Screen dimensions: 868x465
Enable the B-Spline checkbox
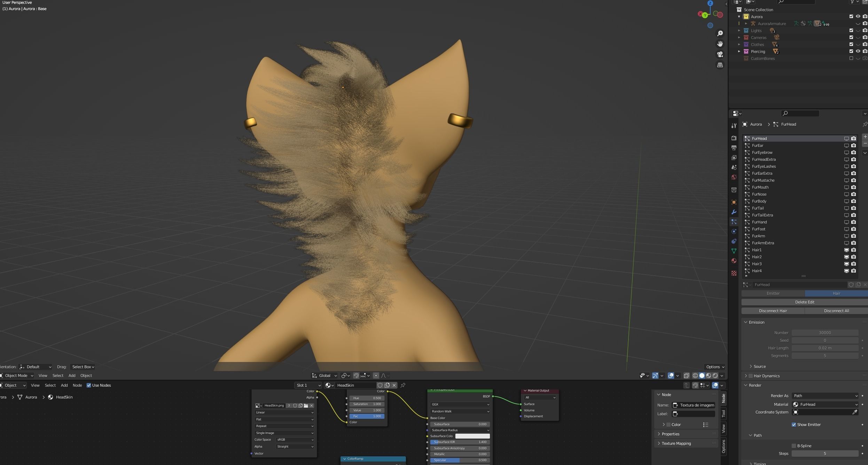click(x=794, y=446)
